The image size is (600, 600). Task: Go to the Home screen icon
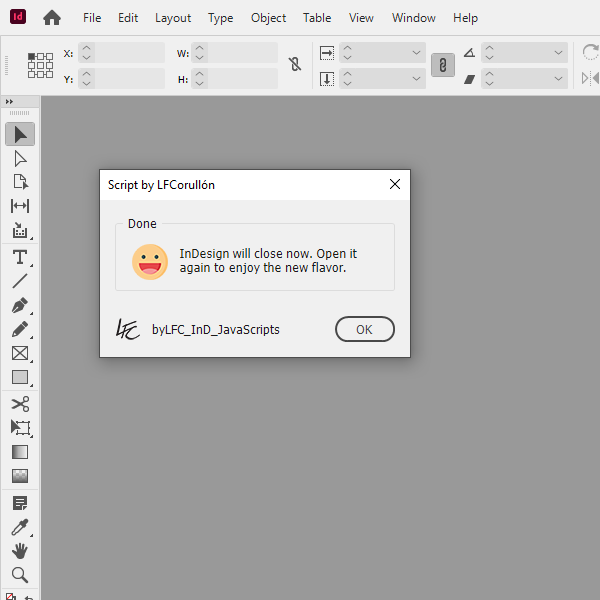click(52, 18)
